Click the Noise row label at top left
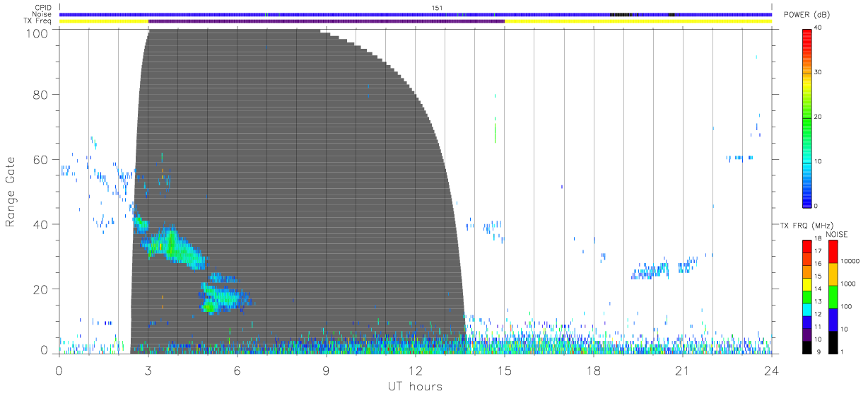Screen dimensions: 868x401 (43, 14)
